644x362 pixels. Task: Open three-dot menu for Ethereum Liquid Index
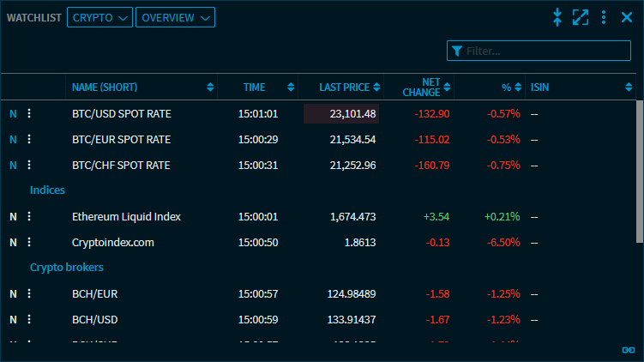[29, 216]
